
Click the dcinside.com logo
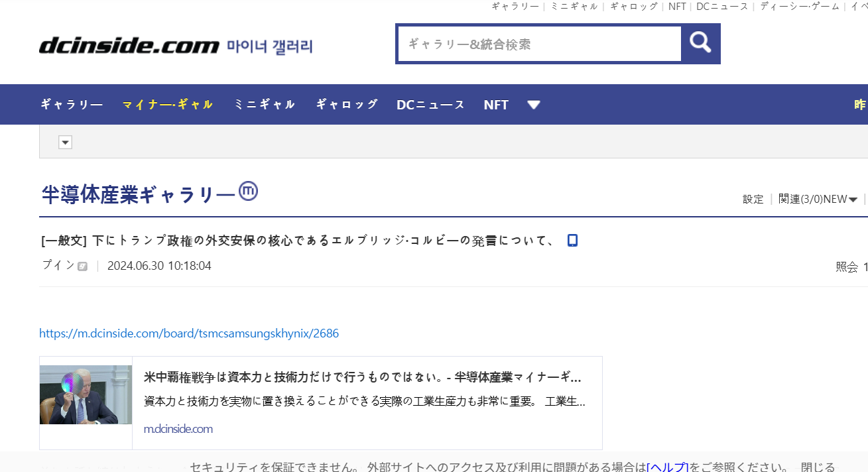coord(129,46)
